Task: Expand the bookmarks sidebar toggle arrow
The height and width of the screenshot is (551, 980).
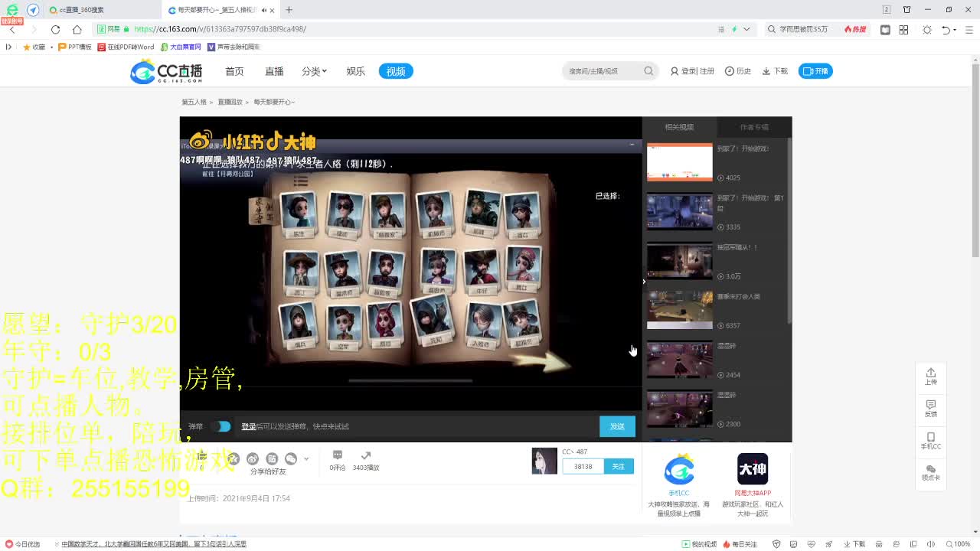Action: (8, 47)
